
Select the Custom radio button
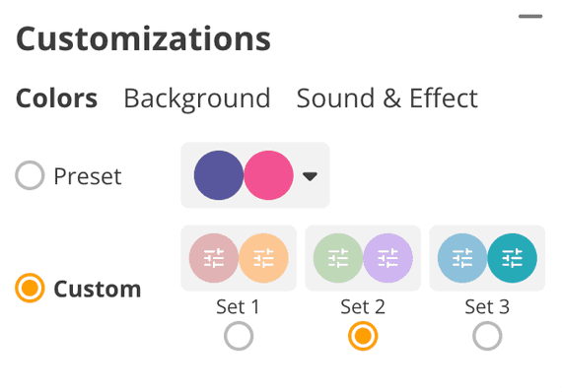(30, 288)
